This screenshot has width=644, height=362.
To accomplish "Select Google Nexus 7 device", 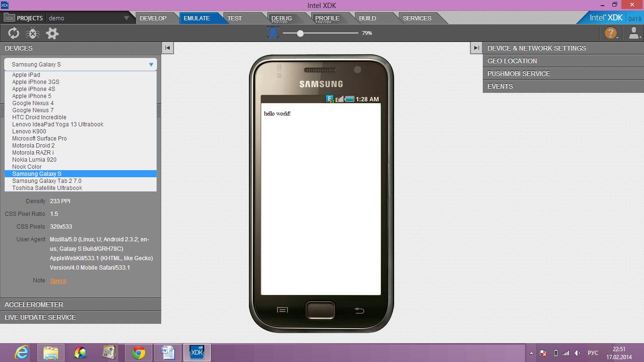I will 81,110.
